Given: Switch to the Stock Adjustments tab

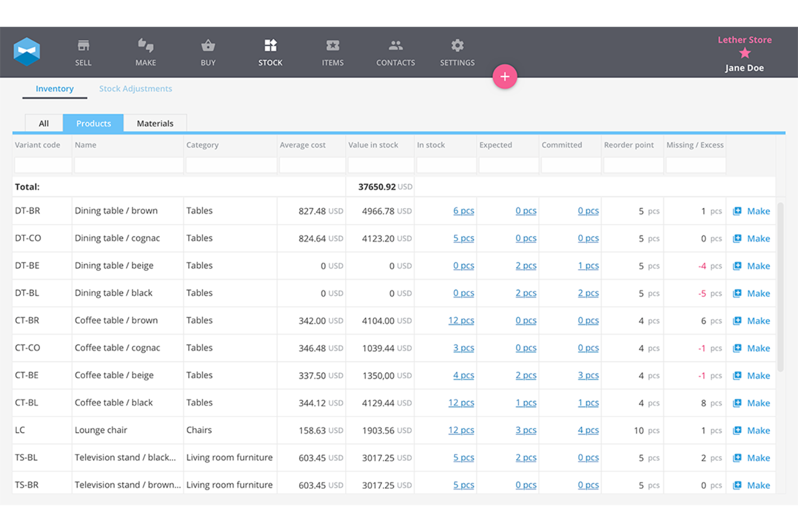Looking at the screenshot, I should (x=135, y=88).
